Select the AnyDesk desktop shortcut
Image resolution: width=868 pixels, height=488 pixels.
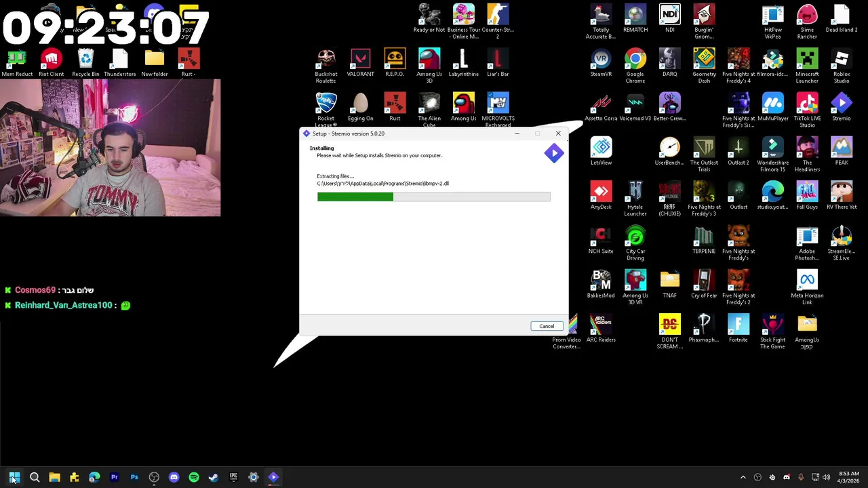click(x=601, y=195)
